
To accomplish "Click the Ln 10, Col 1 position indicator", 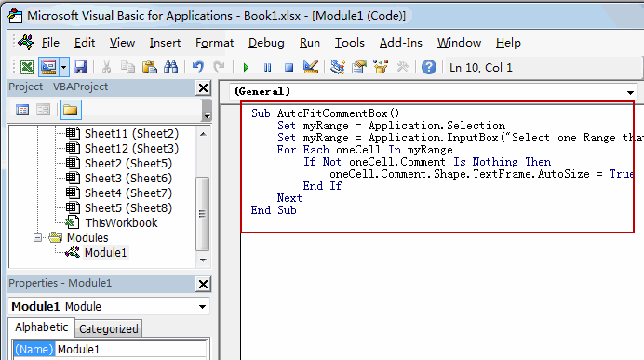I will (481, 67).
